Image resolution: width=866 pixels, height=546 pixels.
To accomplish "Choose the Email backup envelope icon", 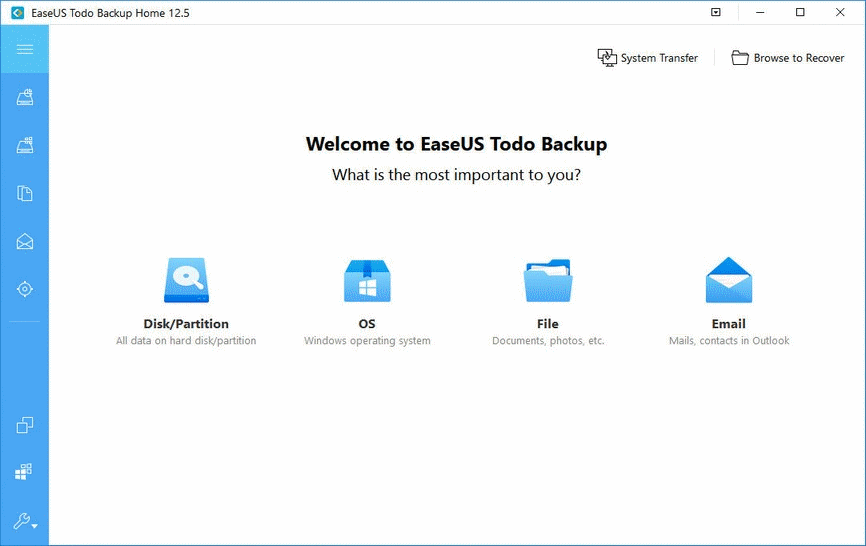I will pyautogui.click(x=728, y=280).
